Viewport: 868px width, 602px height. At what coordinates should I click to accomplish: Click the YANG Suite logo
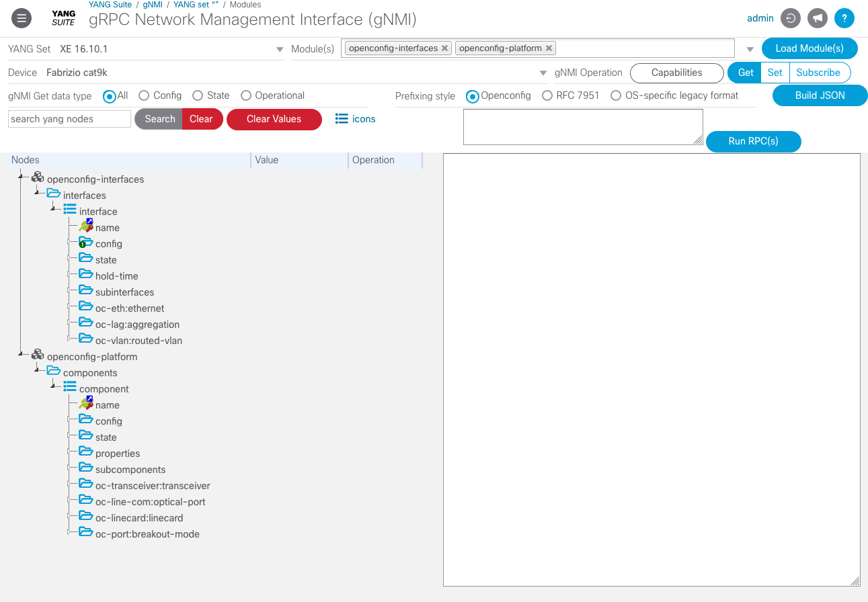63,18
